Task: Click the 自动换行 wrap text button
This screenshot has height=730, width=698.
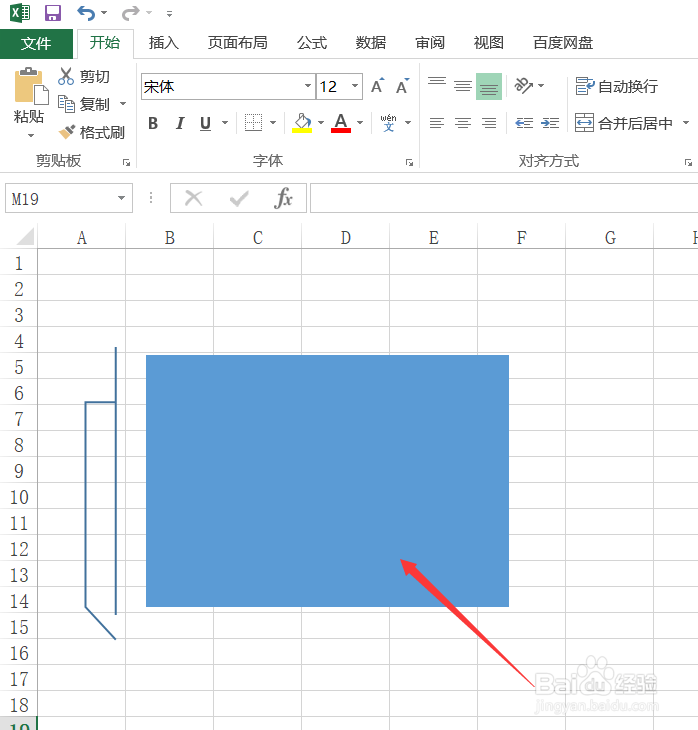Action: click(x=617, y=86)
